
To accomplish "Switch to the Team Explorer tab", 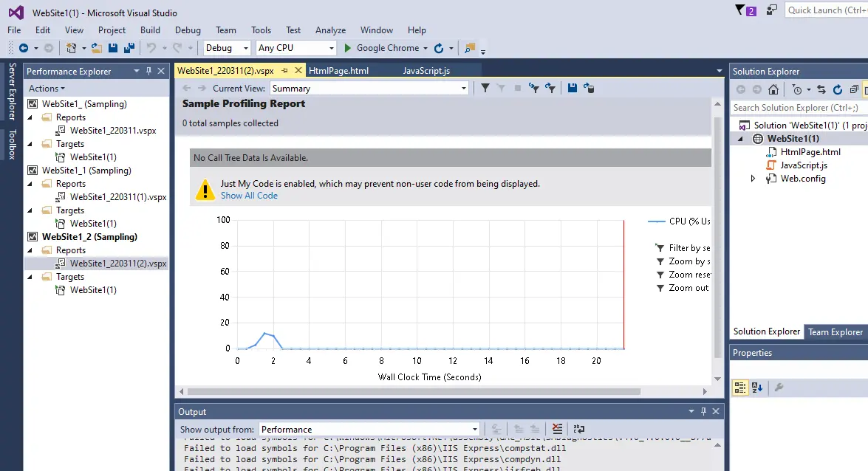I will [835, 332].
